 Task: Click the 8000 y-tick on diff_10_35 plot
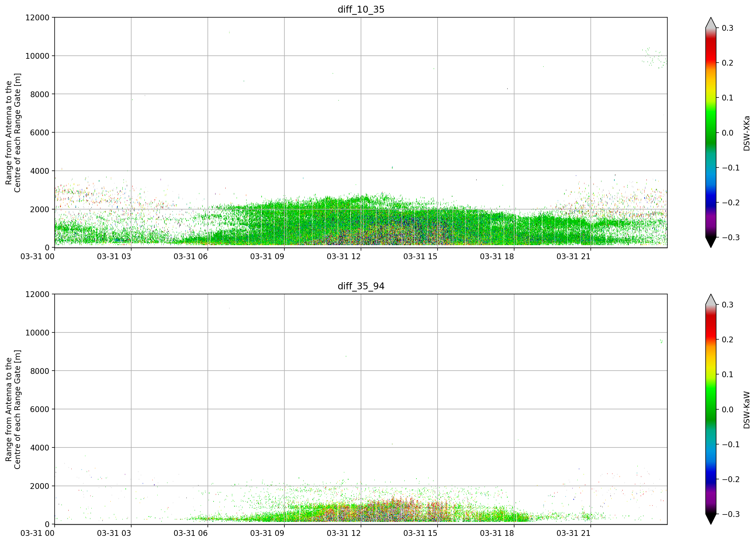coord(40,94)
